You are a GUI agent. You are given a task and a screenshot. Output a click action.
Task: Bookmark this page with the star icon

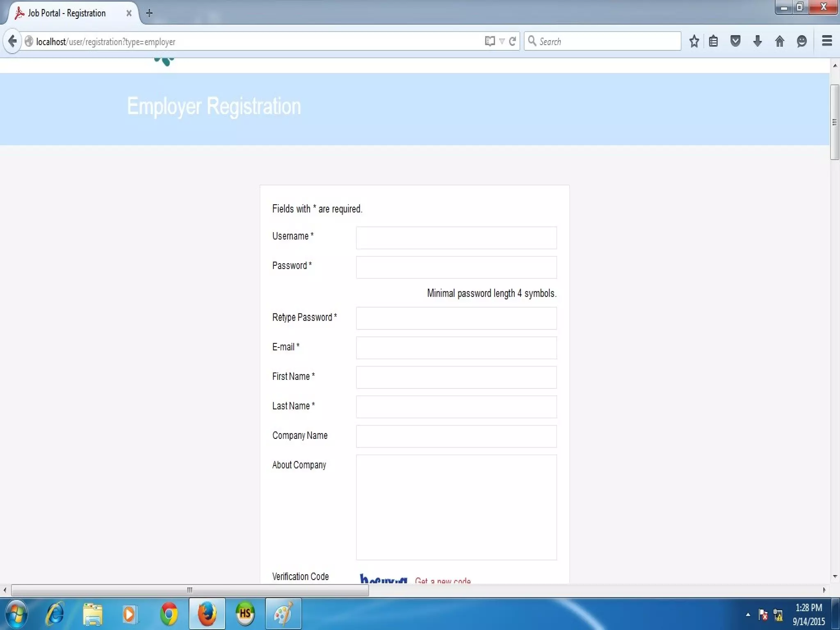pyautogui.click(x=694, y=41)
